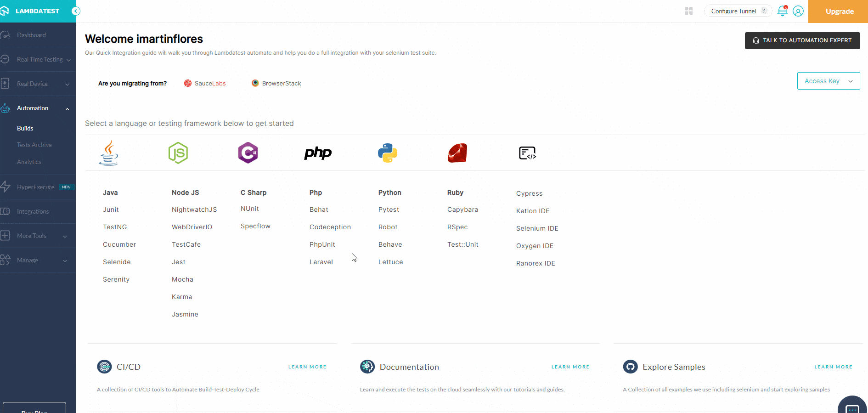Open the Access Key dropdown
The height and width of the screenshot is (413, 868).
pyautogui.click(x=829, y=81)
